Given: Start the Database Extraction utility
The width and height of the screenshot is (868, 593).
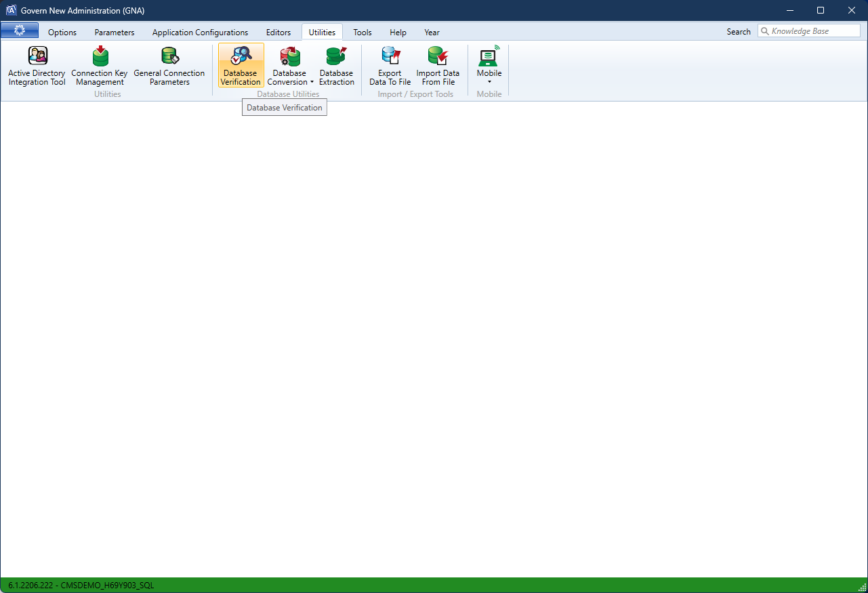Looking at the screenshot, I should pos(337,66).
